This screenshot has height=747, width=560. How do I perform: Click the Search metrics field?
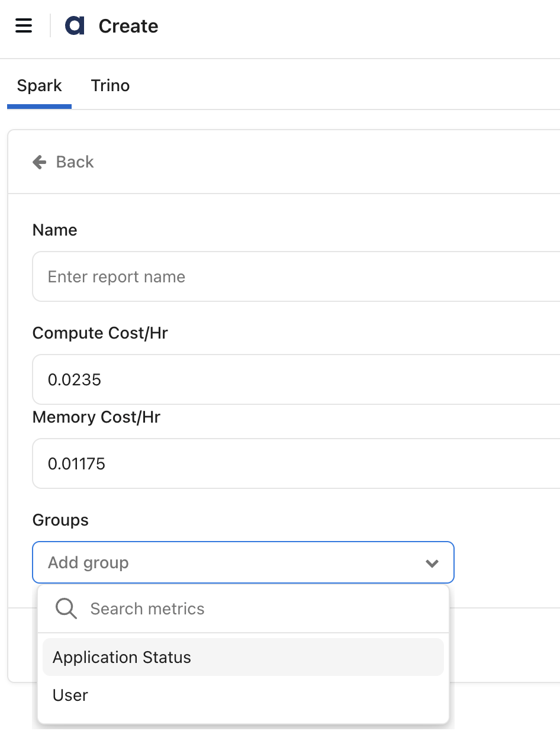[243, 608]
